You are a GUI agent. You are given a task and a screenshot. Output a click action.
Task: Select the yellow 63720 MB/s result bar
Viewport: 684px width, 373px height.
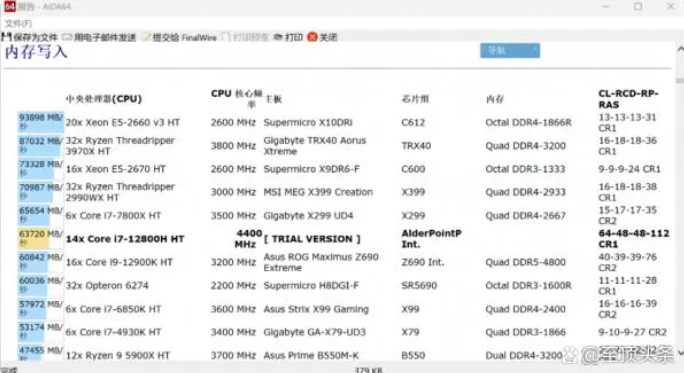coord(41,238)
